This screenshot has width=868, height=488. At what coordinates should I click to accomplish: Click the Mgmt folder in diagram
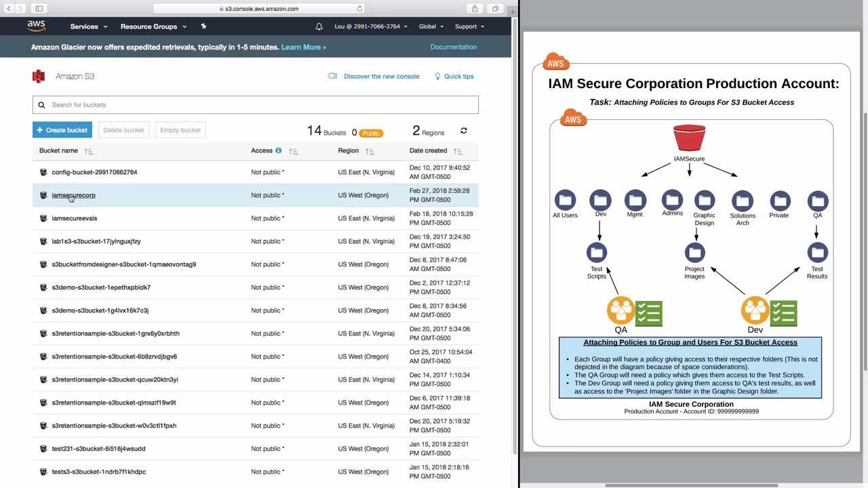point(635,200)
